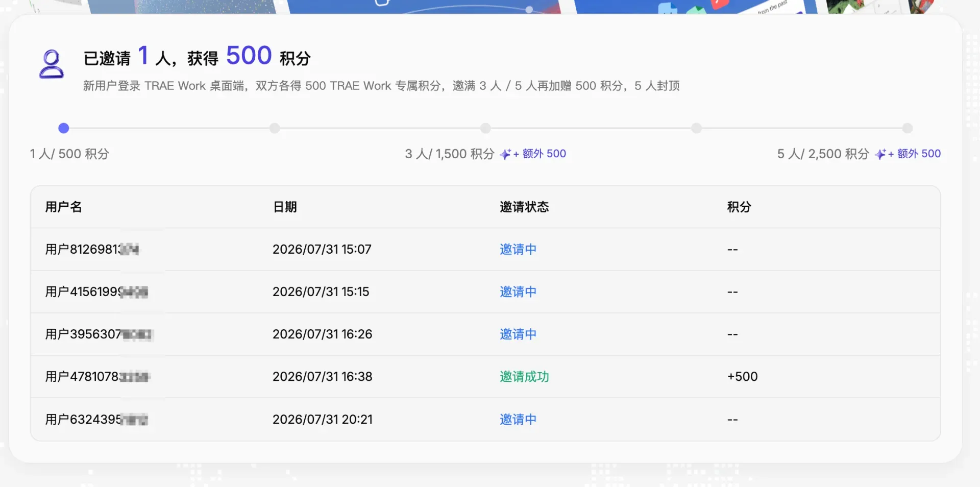The width and height of the screenshot is (980, 487).
Task: Click the 用户名 column header
Action: pyautogui.click(x=64, y=207)
